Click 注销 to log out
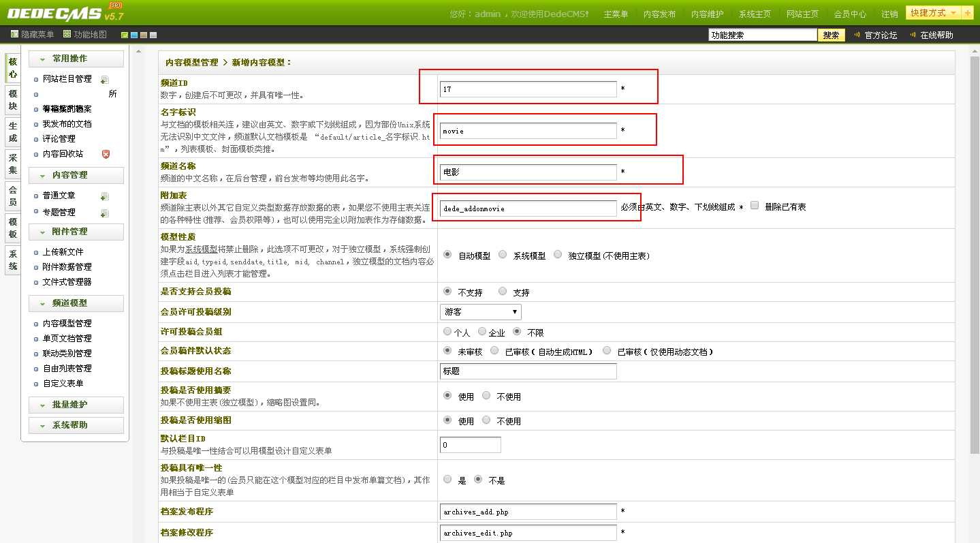 [x=889, y=14]
